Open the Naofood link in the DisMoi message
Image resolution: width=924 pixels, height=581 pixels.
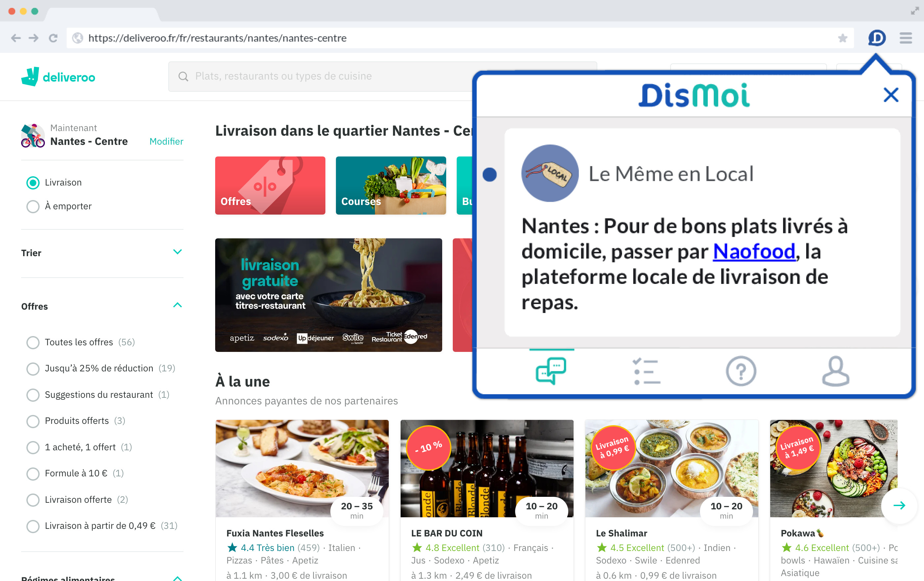[x=753, y=252]
